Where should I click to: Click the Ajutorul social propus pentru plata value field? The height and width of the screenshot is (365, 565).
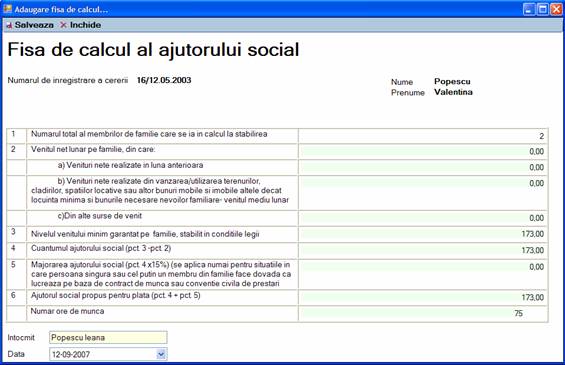[x=423, y=297]
